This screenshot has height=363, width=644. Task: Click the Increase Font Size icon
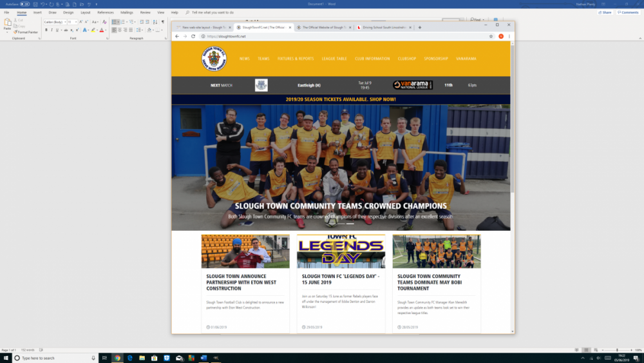pyautogui.click(x=81, y=22)
